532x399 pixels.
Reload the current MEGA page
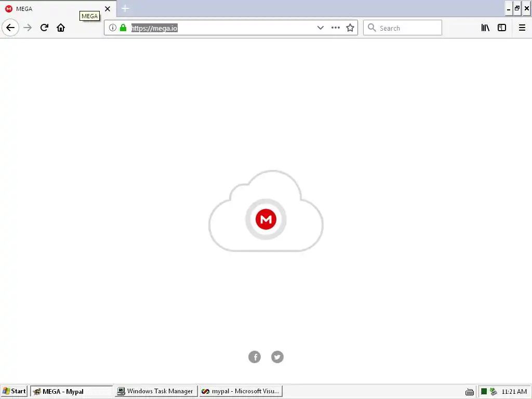44,28
